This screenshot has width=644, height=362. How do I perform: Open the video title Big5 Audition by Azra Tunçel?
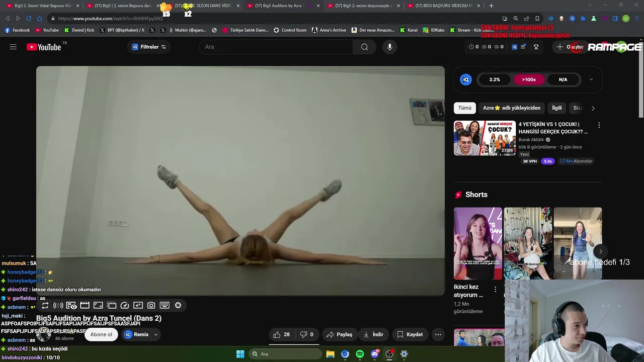pos(99,318)
